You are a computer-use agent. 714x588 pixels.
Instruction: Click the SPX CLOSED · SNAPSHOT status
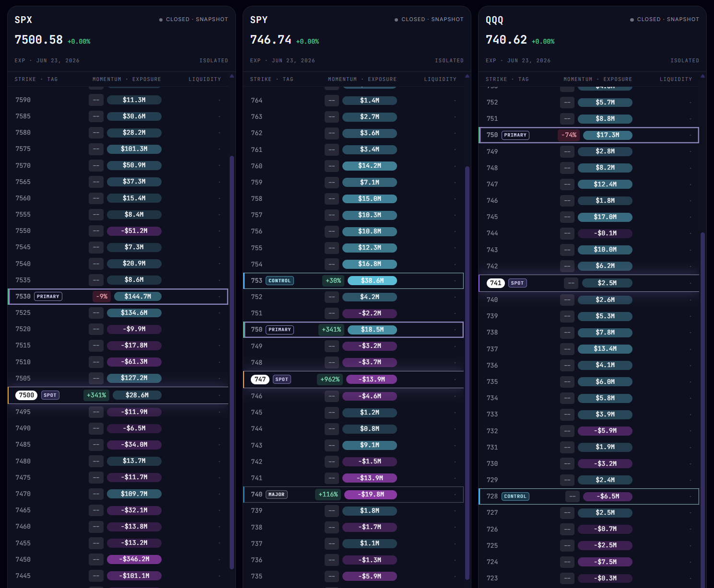click(194, 20)
